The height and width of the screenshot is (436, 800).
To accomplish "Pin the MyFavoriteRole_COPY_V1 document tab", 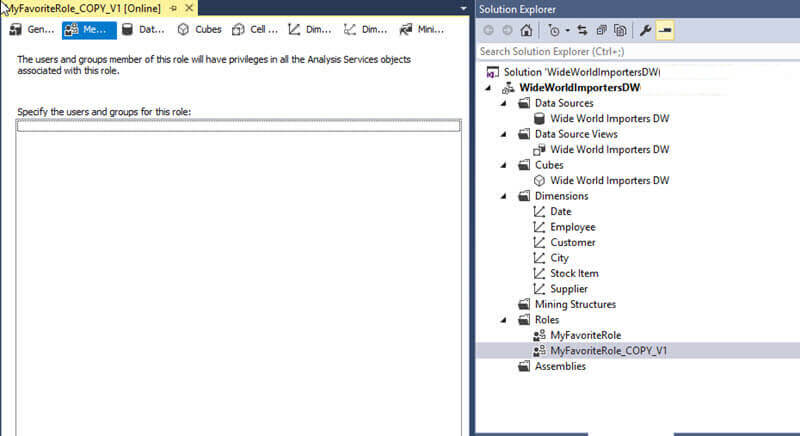I will (x=173, y=8).
